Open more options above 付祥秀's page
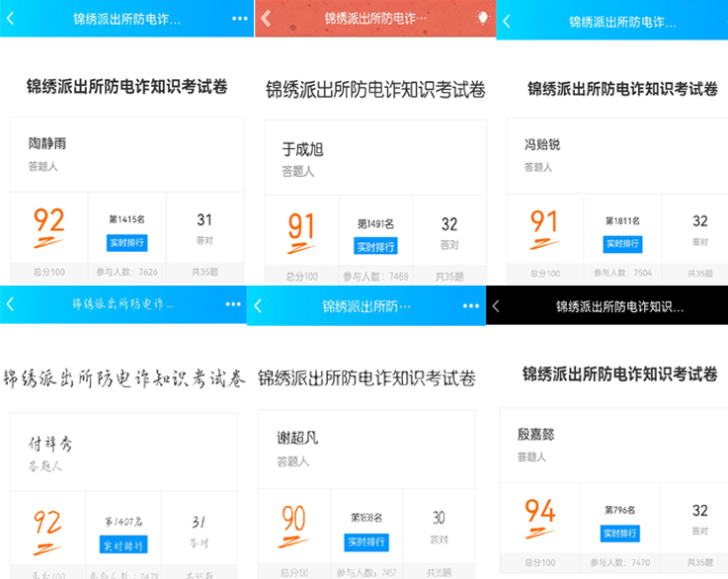This screenshot has width=728, height=579. point(233,303)
